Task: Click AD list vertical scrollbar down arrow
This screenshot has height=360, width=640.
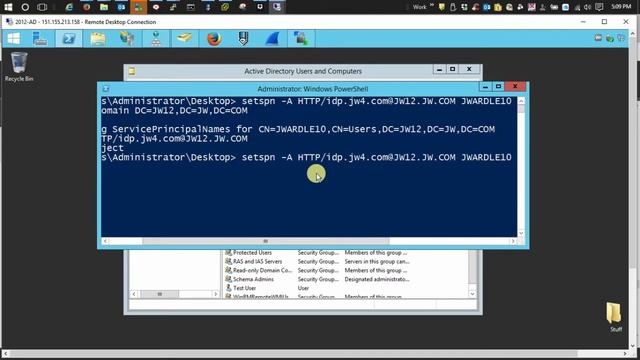Action: coord(472,294)
